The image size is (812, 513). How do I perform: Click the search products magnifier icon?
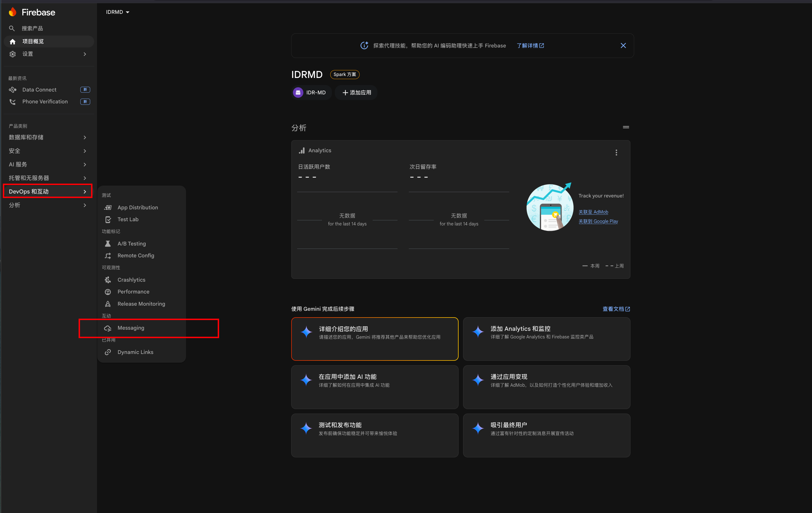12,28
